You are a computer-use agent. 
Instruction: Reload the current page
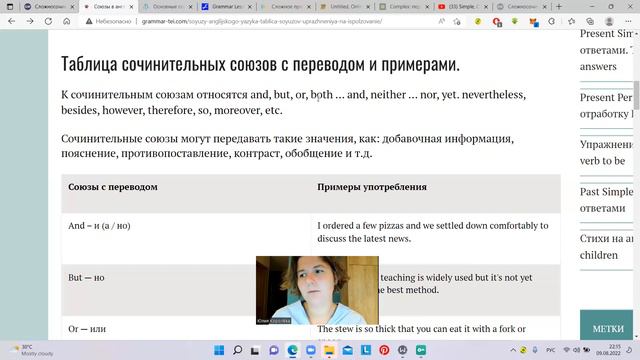click(48, 21)
